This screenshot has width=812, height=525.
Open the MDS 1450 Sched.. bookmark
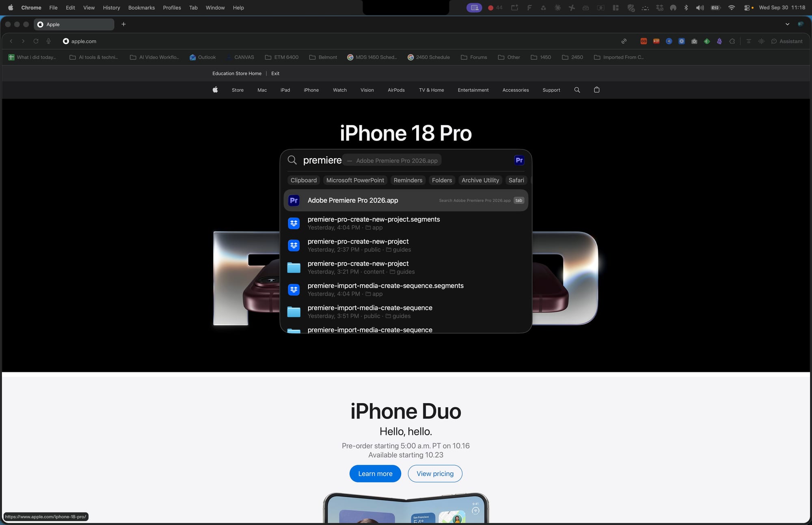tap(372, 57)
